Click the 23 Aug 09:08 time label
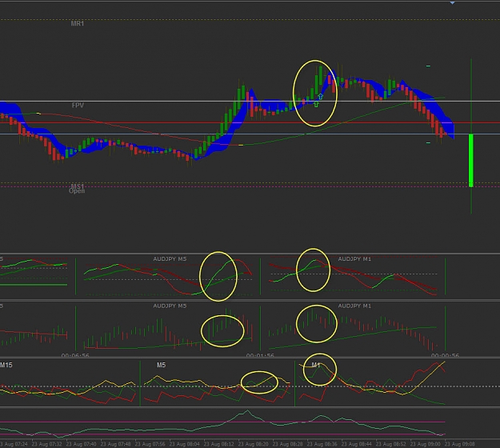 tap(460, 443)
